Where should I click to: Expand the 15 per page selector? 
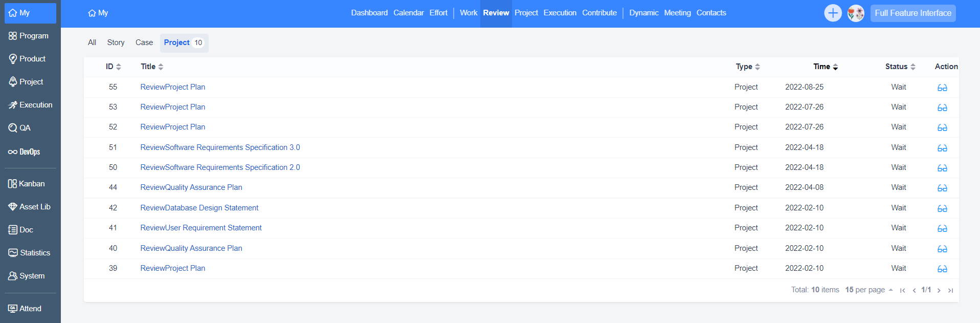click(x=868, y=290)
